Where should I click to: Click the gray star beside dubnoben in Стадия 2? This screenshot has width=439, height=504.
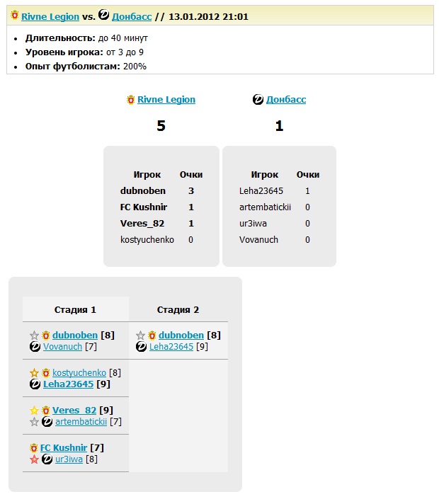(x=141, y=335)
